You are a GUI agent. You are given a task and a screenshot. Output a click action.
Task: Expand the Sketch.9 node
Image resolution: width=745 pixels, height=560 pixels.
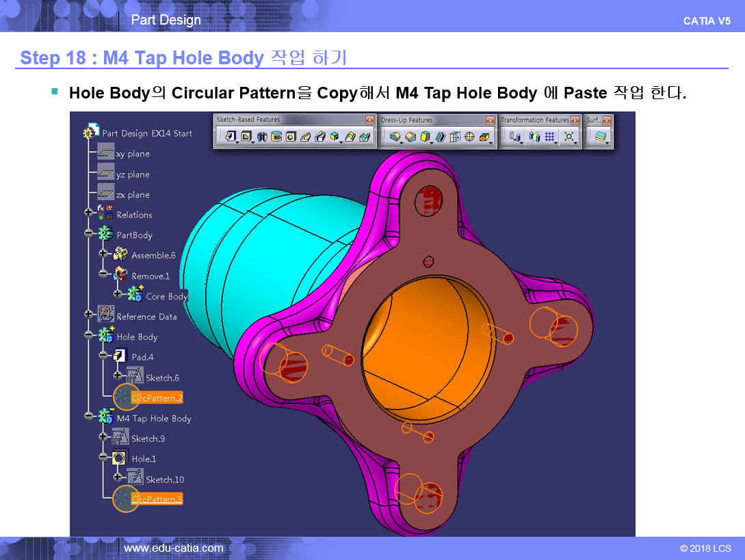[x=103, y=436]
